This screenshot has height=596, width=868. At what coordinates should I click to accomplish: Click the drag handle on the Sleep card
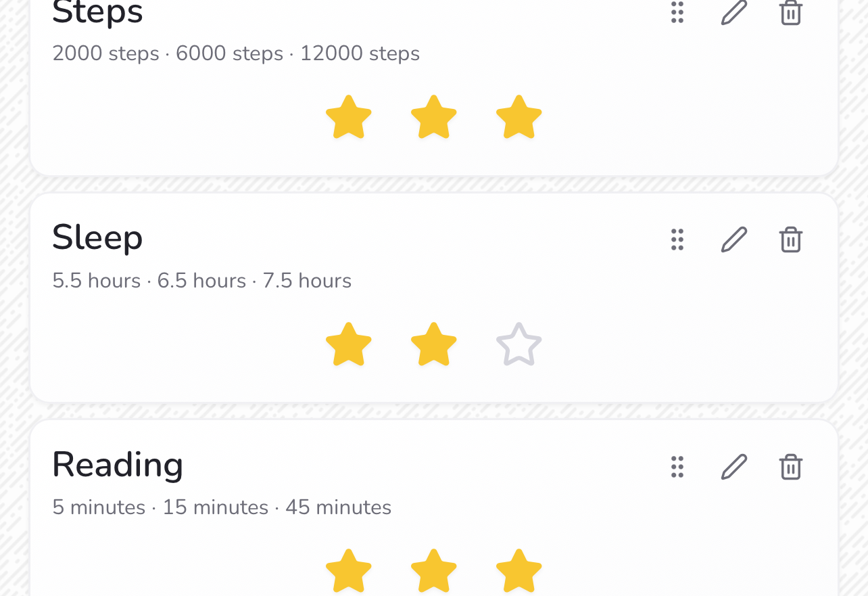click(677, 239)
